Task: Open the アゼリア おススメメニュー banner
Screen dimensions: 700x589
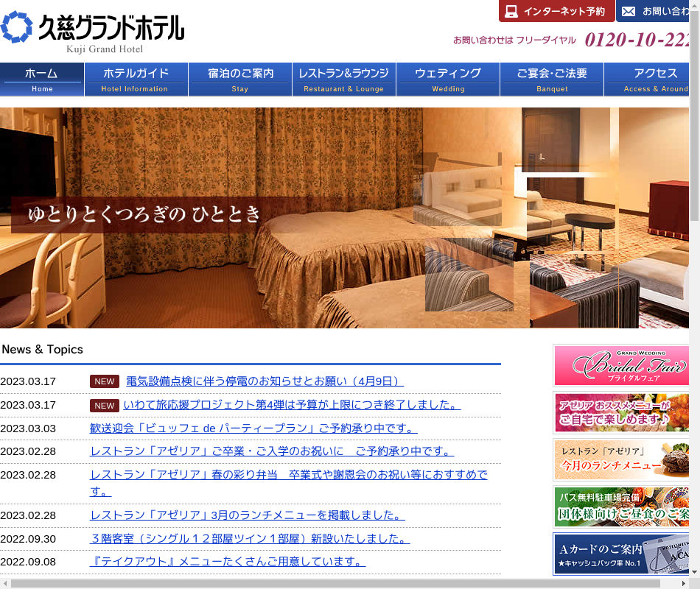Action: click(621, 412)
